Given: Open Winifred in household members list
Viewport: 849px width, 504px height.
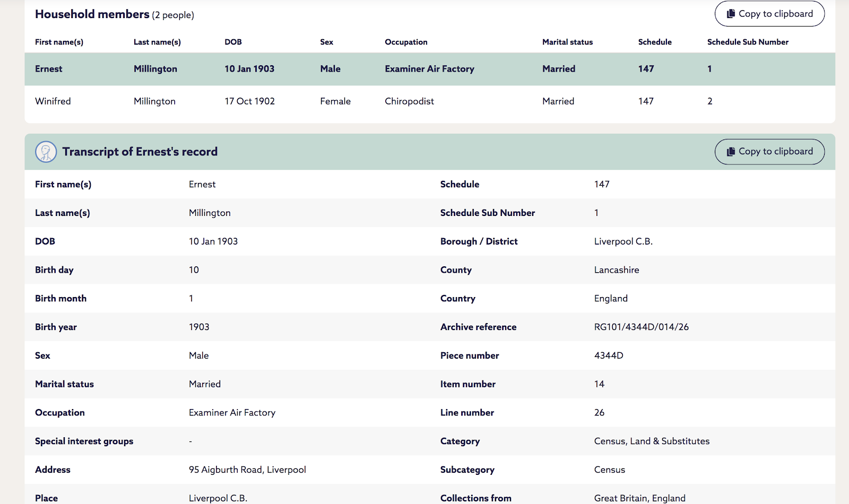Looking at the screenshot, I should pos(53,101).
